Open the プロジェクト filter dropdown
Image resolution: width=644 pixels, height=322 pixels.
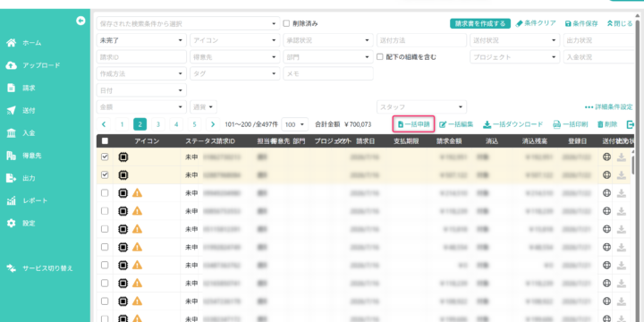point(515,57)
